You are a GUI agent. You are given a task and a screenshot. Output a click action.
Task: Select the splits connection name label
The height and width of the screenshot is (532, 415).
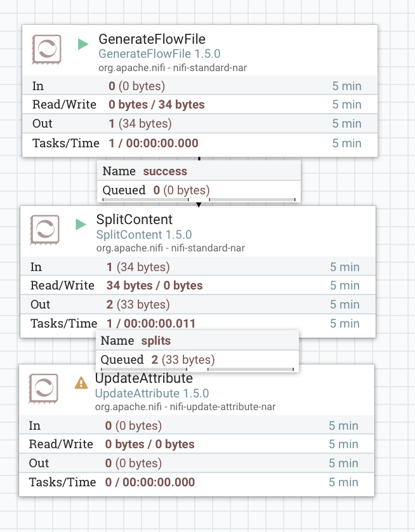click(156, 341)
